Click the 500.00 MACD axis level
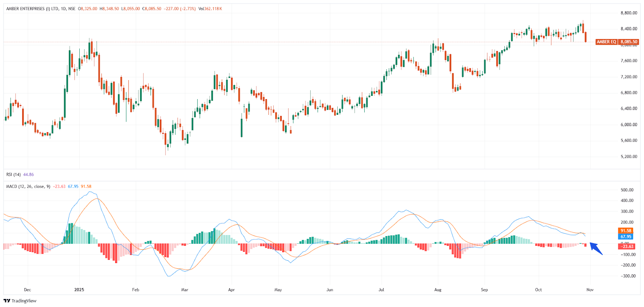Screen dimensions: 644x307 point(627,190)
